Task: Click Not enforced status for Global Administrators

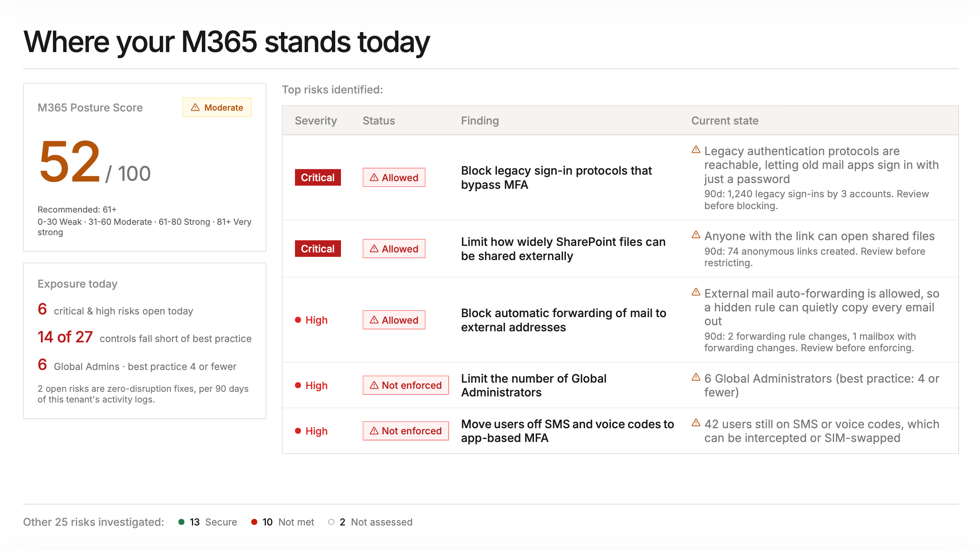Action: point(406,385)
